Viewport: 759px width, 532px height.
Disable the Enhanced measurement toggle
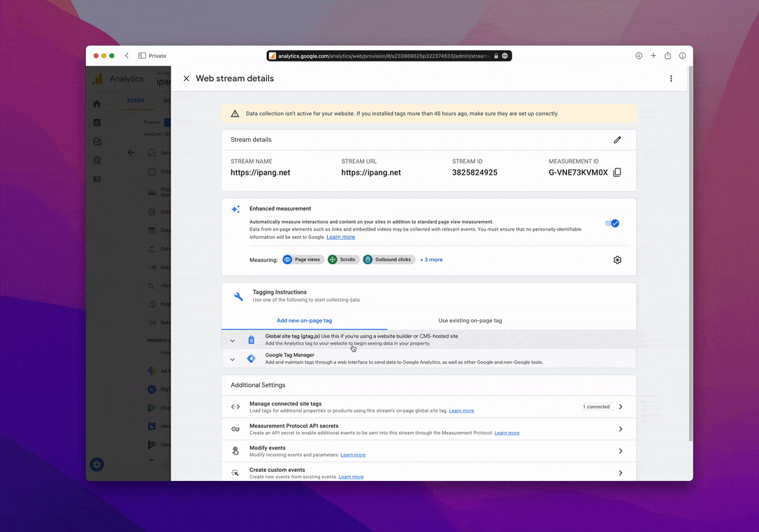pyautogui.click(x=612, y=223)
